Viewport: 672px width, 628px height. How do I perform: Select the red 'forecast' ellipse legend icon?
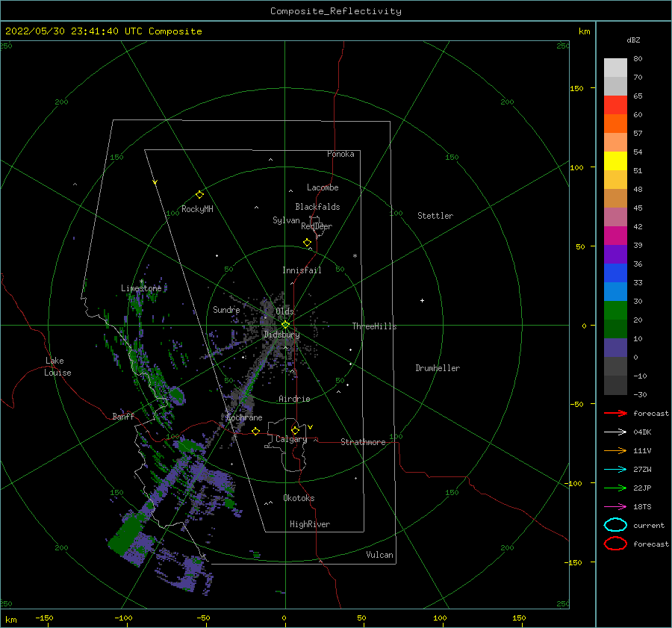[615, 544]
